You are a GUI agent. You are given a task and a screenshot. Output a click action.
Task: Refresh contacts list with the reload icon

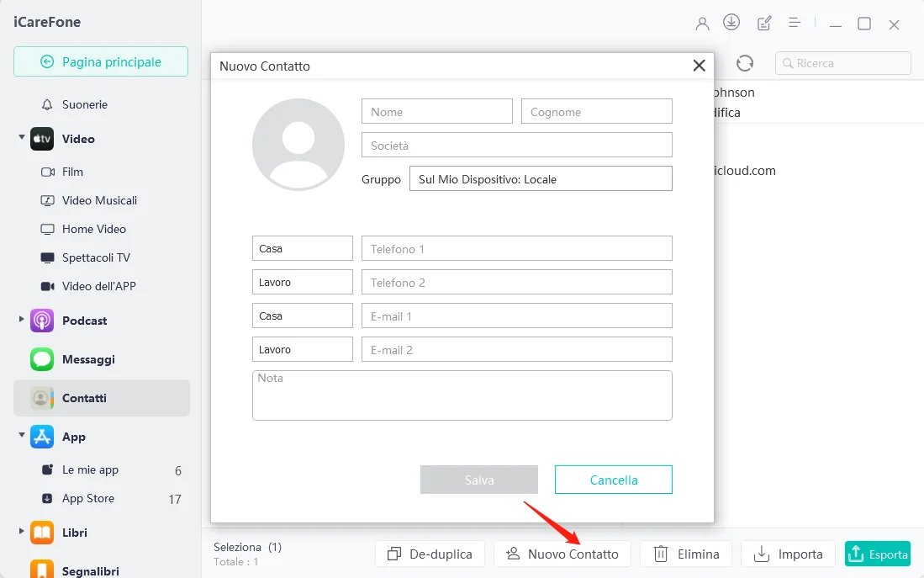click(x=744, y=63)
